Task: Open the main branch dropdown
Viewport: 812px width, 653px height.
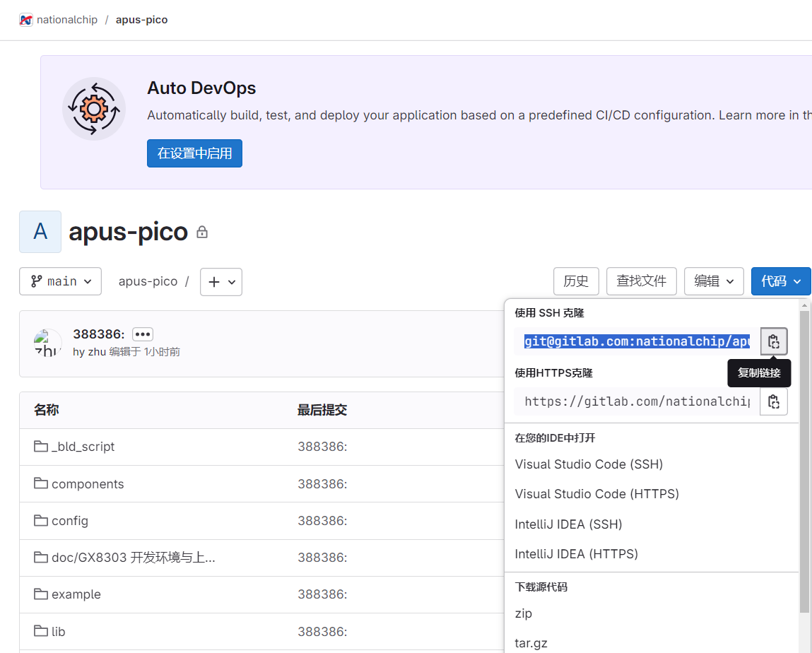Action: tap(61, 281)
